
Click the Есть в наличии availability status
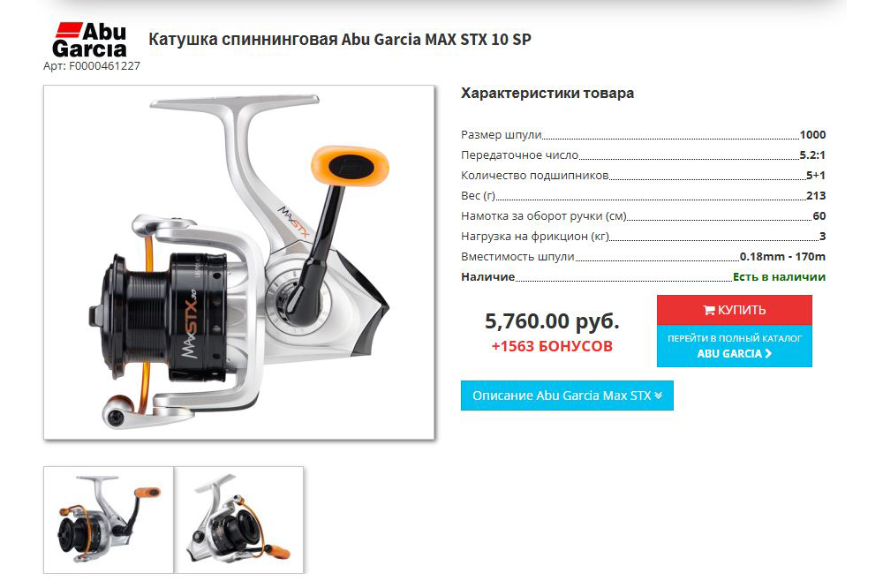[779, 276]
